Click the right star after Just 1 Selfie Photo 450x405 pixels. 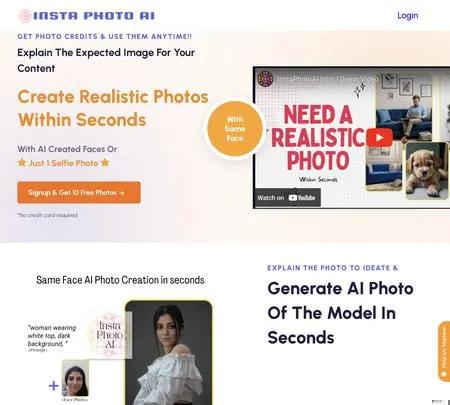coord(105,163)
